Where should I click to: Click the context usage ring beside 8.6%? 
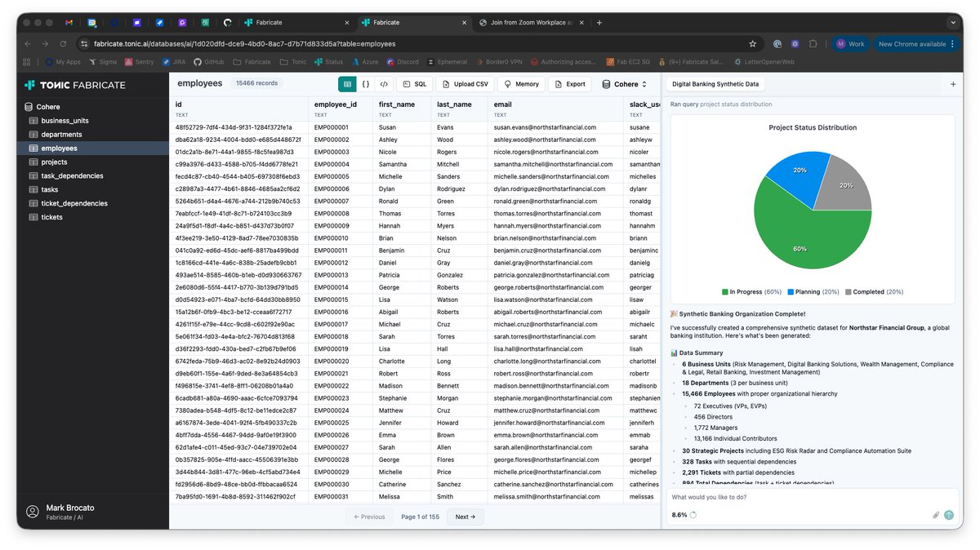click(x=693, y=515)
